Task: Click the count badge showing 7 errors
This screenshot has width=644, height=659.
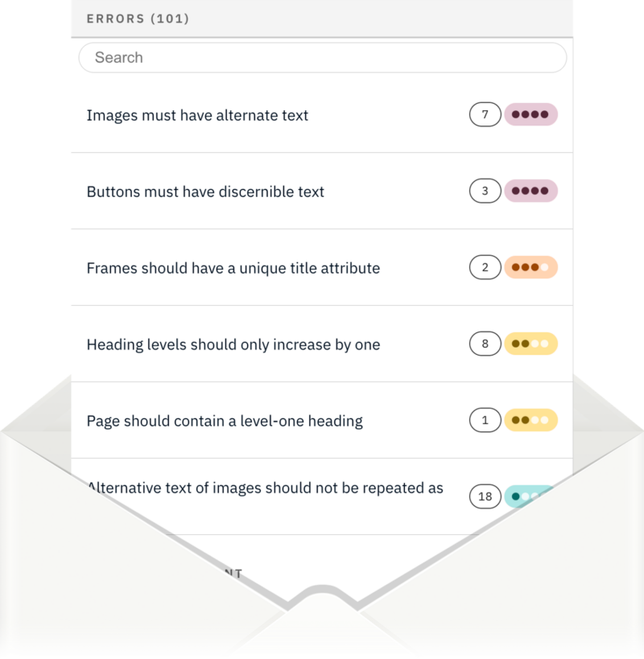Action: [x=484, y=116]
